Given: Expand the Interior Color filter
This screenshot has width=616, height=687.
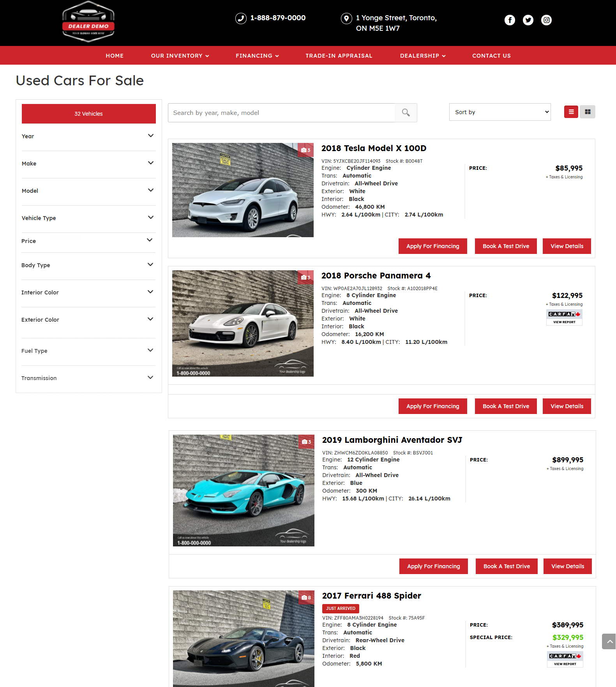Looking at the screenshot, I should 88,292.
